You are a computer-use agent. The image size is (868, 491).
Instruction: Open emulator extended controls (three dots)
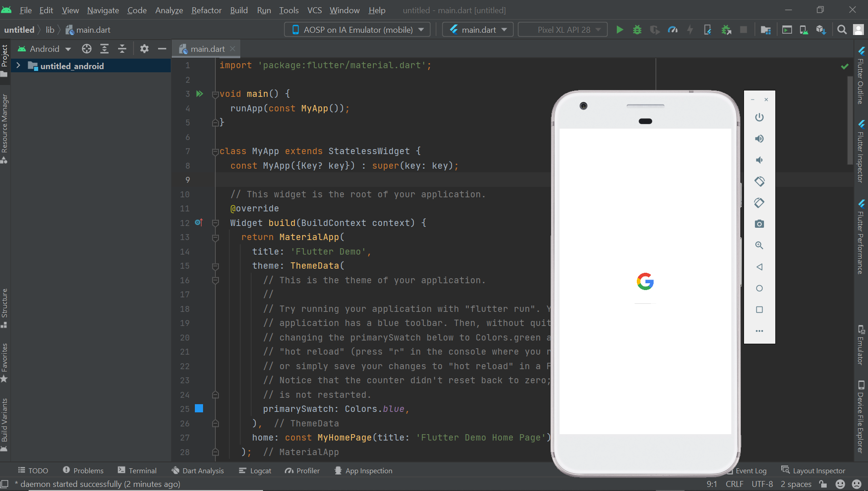click(x=759, y=331)
